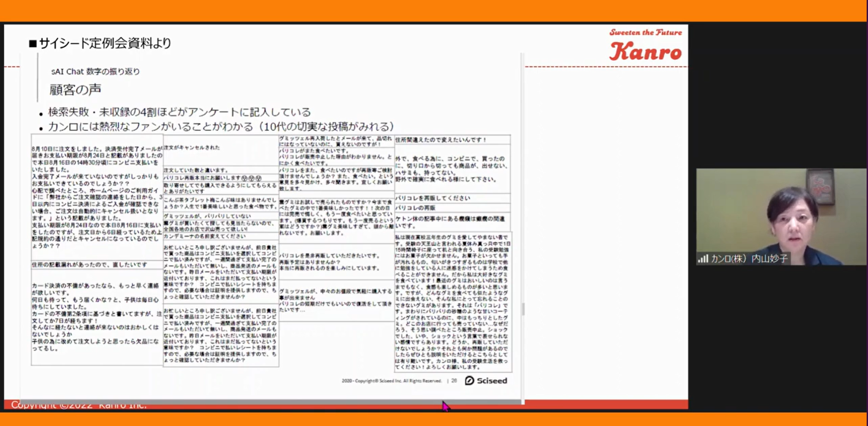
Task: Click the cell パリコレの再販
Action: pos(453,208)
